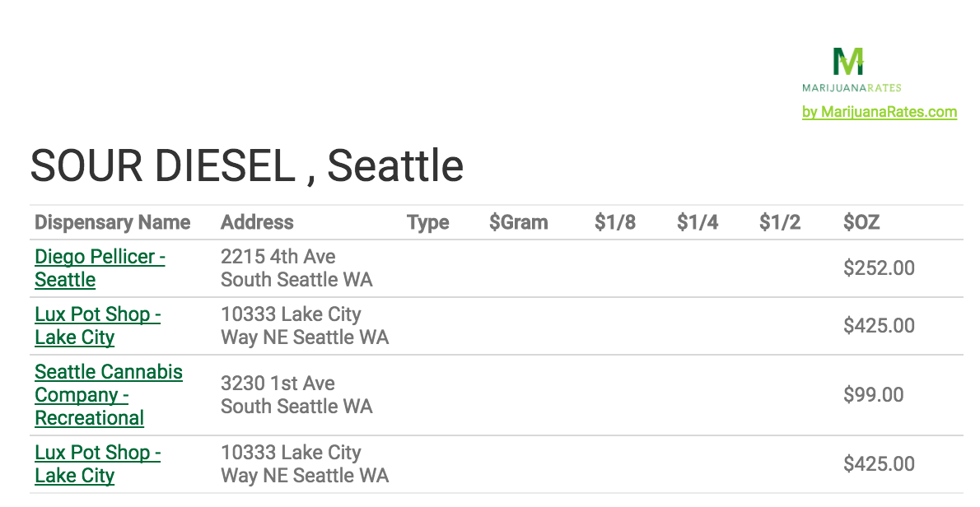Image resolution: width=980 pixels, height=507 pixels.
Task: Click the $1/8 column header
Action: pyautogui.click(x=615, y=222)
